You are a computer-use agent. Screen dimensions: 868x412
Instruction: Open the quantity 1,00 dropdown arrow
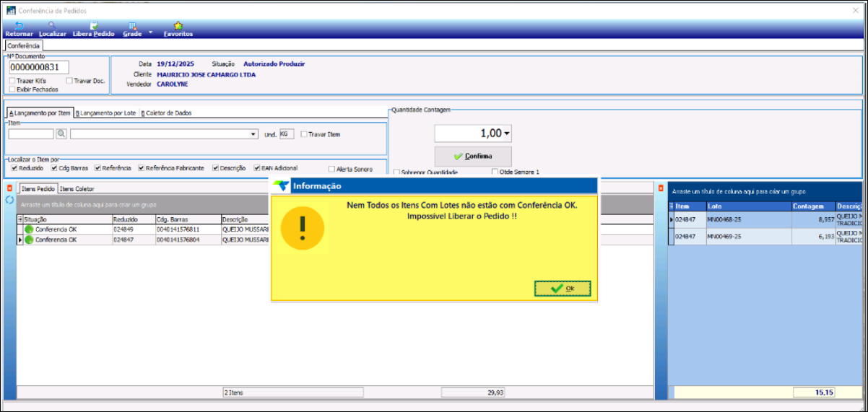coord(507,133)
